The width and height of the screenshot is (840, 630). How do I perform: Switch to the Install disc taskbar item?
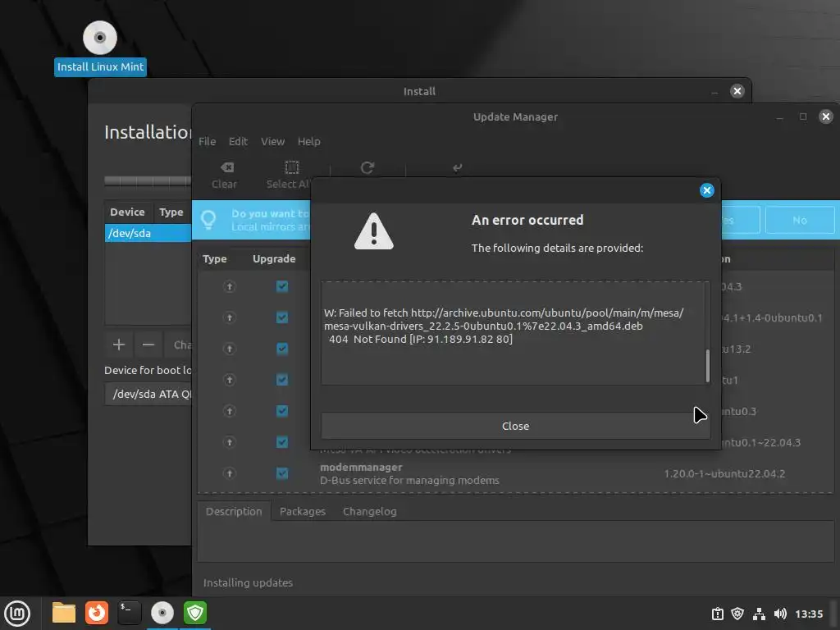point(162,613)
